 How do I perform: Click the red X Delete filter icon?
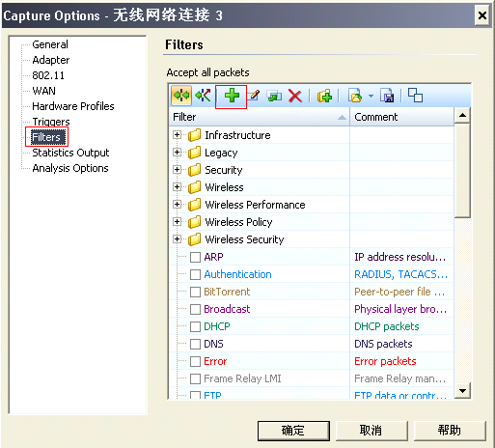pos(295,96)
